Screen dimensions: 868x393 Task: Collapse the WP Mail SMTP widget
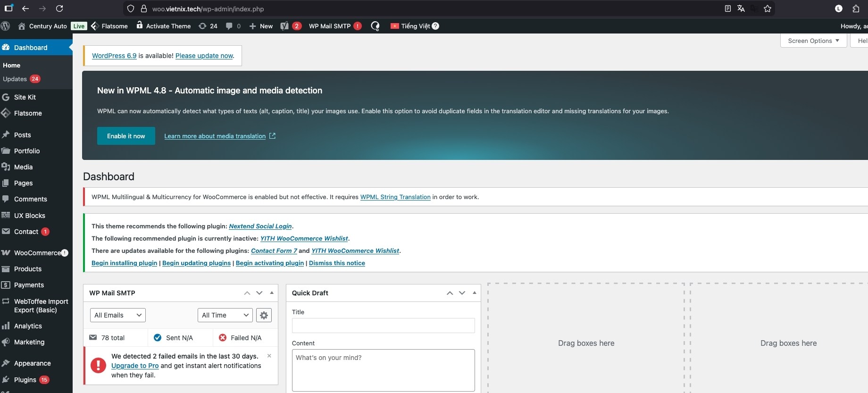tap(272, 293)
